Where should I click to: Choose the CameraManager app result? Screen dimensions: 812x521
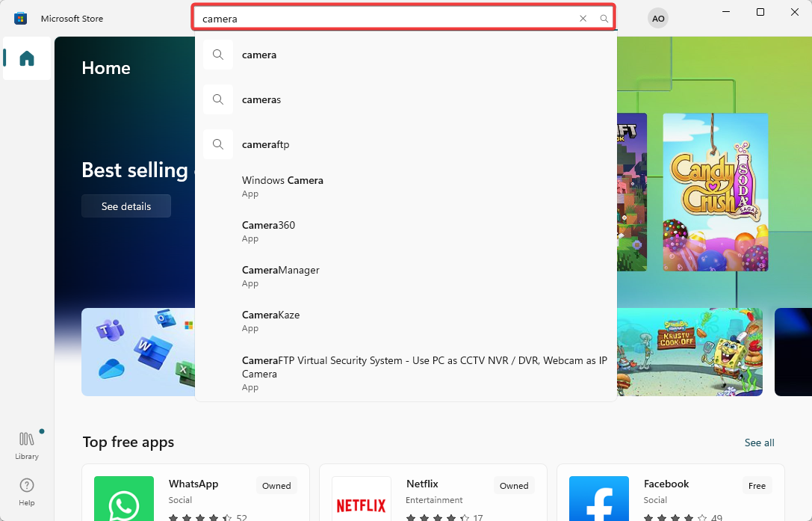[406, 277]
